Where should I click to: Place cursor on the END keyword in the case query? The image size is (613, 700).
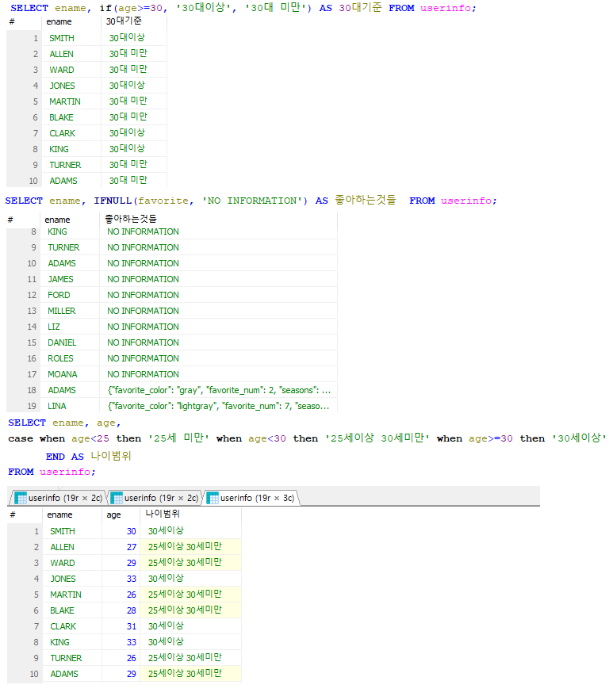56,457
